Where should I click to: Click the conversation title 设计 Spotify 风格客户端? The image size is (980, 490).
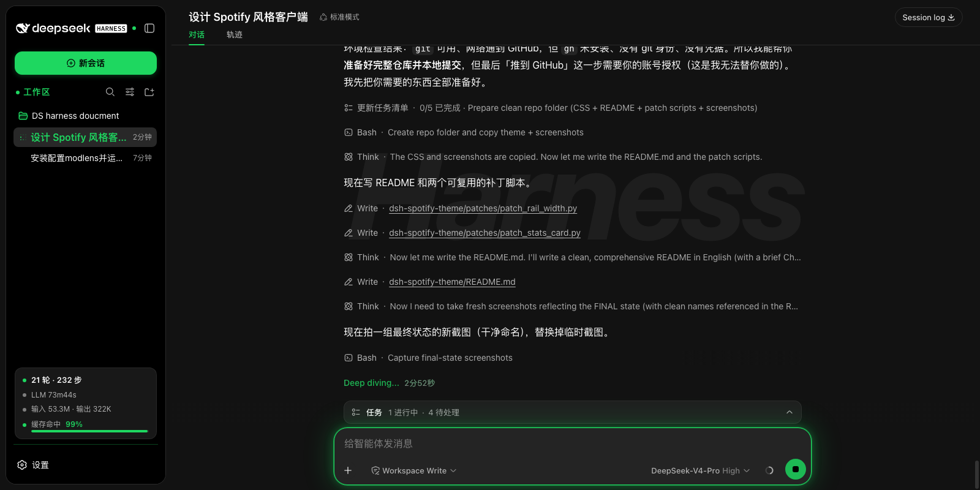tap(248, 17)
